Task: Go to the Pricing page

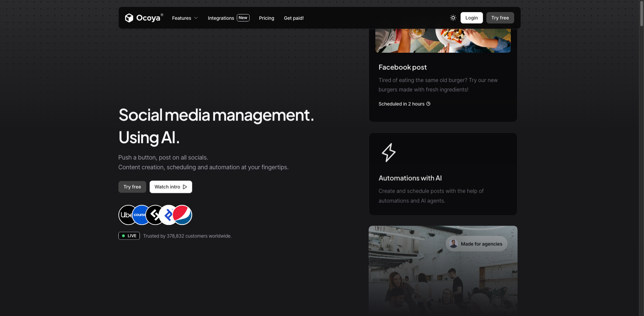Action: pos(266,18)
